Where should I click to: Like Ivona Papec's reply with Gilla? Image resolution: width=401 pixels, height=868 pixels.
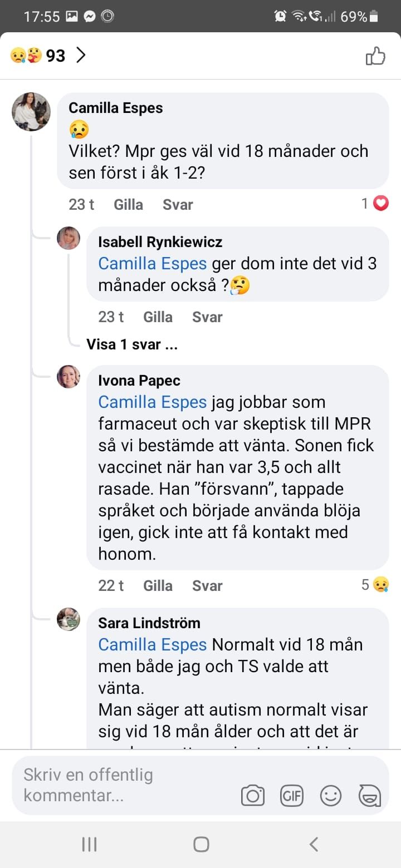point(158,585)
